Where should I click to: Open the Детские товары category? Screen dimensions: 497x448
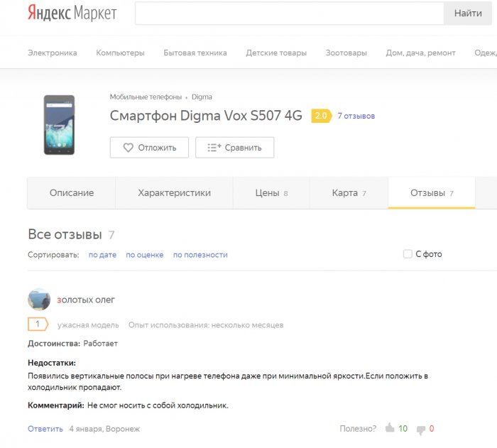pyautogui.click(x=276, y=53)
